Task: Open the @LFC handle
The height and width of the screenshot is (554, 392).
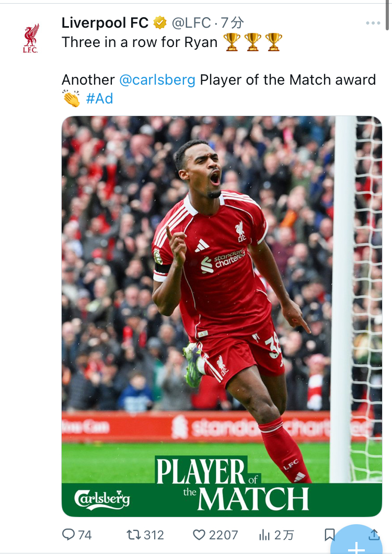Action: tap(191, 23)
